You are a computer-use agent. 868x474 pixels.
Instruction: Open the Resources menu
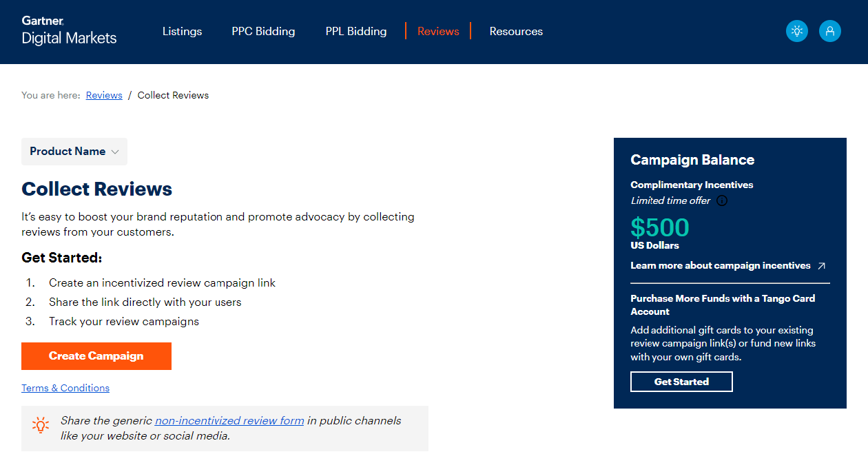(516, 31)
